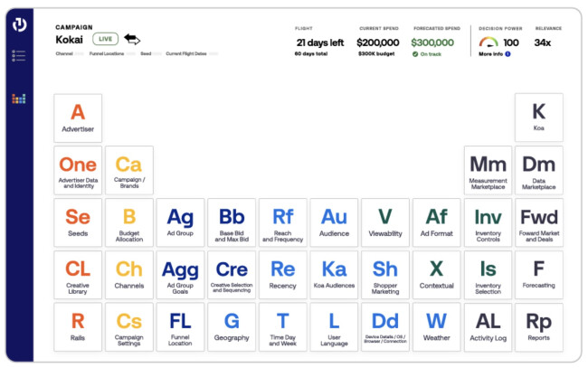The width and height of the screenshot is (588, 368).
Task: Click the 21 days left flight value
Action: (x=320, y=42)
